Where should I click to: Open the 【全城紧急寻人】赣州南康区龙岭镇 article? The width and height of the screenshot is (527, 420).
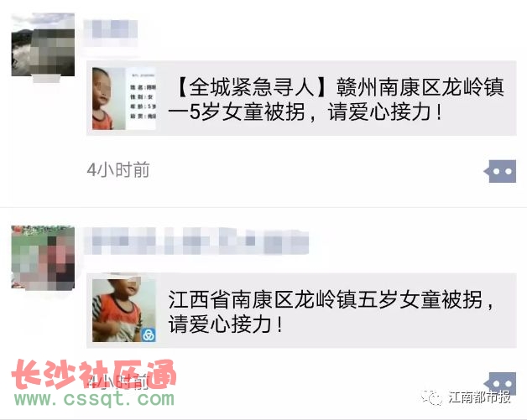click(301, 98)
